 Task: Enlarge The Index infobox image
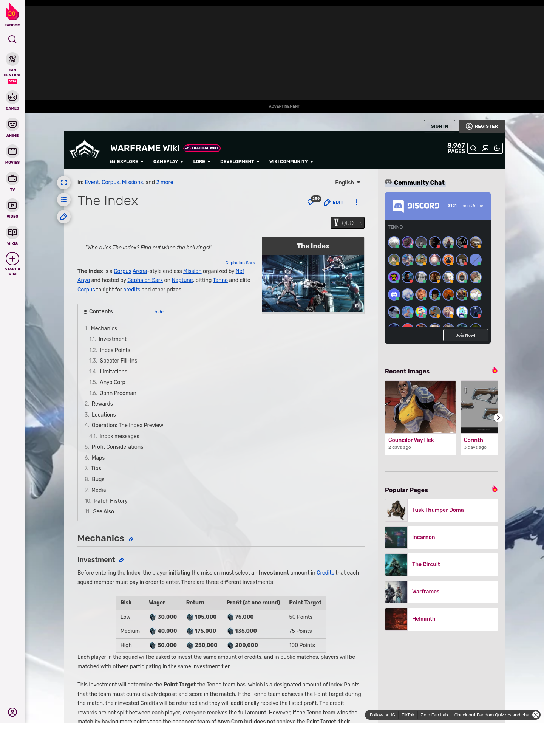pyautogui.click(x=313, y=283)
